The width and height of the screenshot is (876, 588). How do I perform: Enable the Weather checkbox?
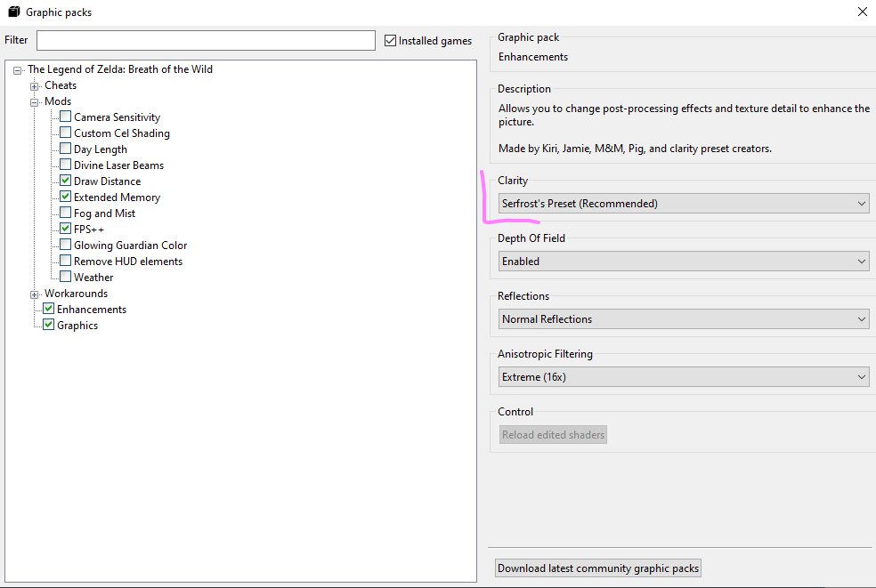(65, 277)
